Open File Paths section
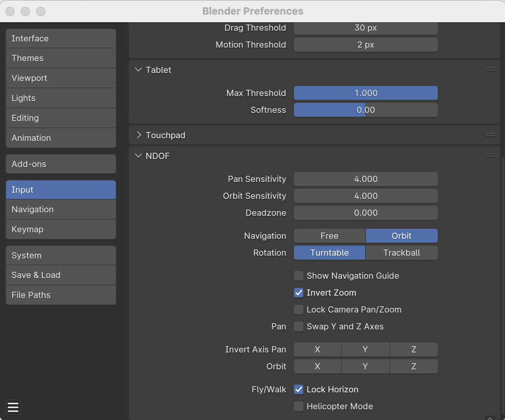Image resolution: width=505 pixels, height=420 pixels. click(x=61, y=295)
